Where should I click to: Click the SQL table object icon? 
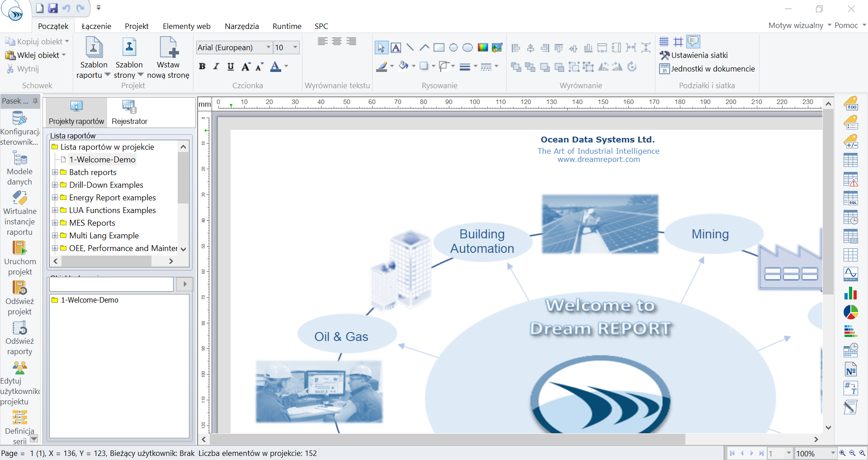[850, 198]
